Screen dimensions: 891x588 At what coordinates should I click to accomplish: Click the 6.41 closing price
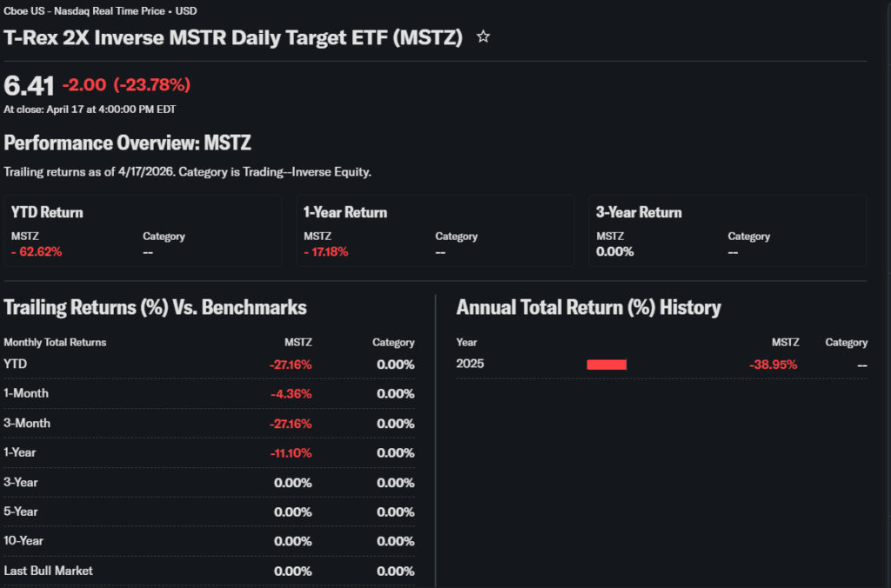pyautogui.click(x=29, y=85)
